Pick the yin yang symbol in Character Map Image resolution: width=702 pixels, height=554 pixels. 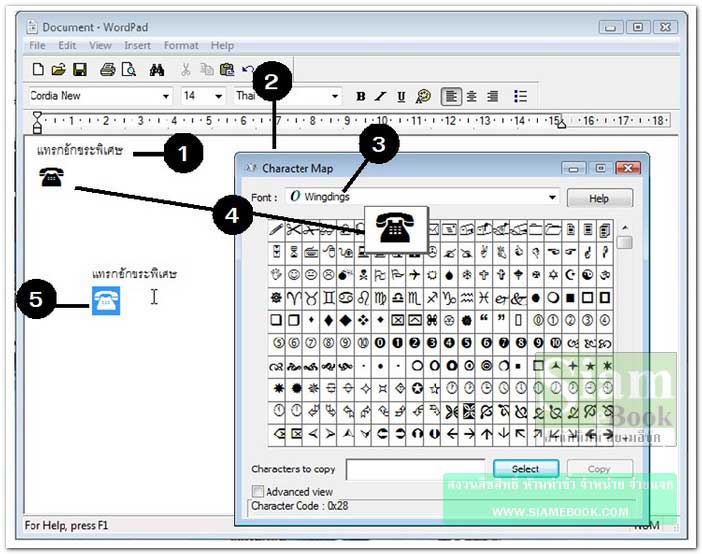[x=587, y=275]
